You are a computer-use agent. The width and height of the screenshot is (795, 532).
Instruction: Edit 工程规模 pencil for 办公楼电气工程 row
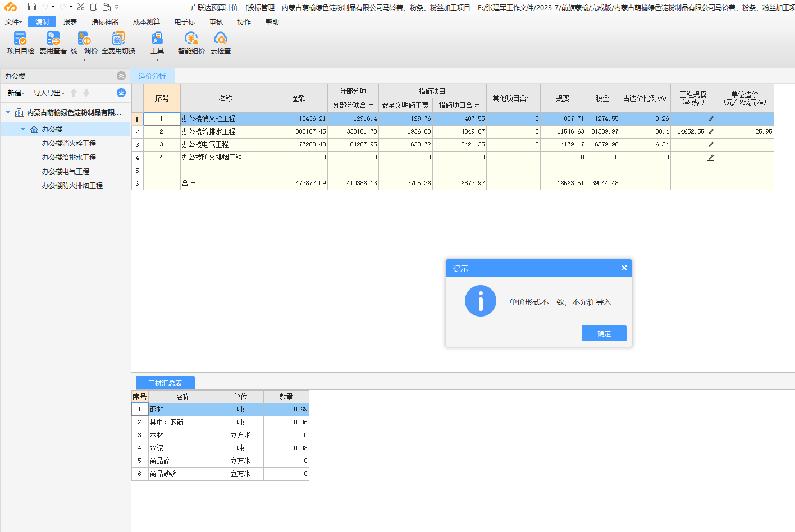point(711,145)
